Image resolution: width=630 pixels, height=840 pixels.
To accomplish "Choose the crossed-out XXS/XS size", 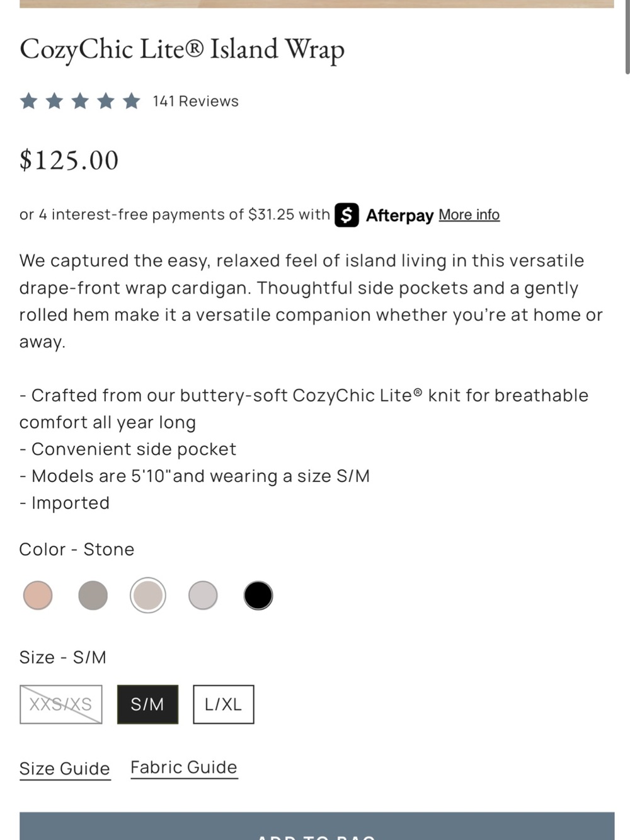I will [61, 705].
